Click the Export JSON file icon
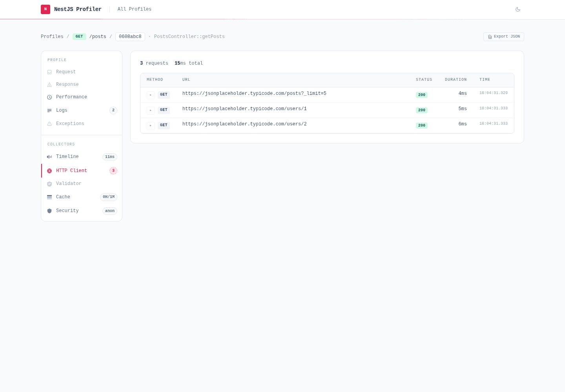 click(x=490, y=37)
